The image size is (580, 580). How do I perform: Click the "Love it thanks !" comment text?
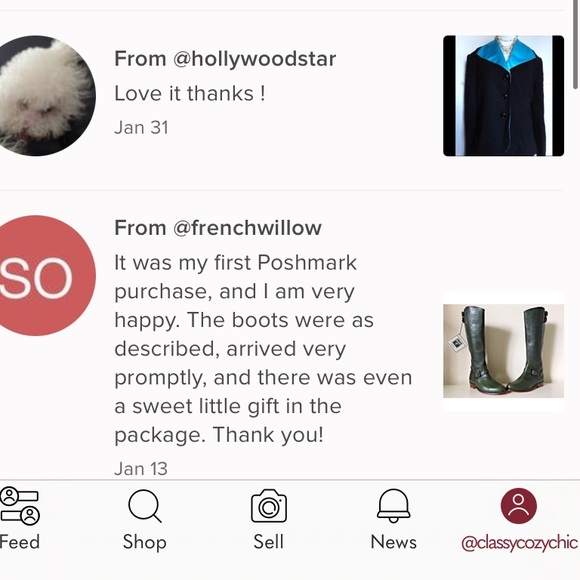pyautogui.click(x=190, y=93)
